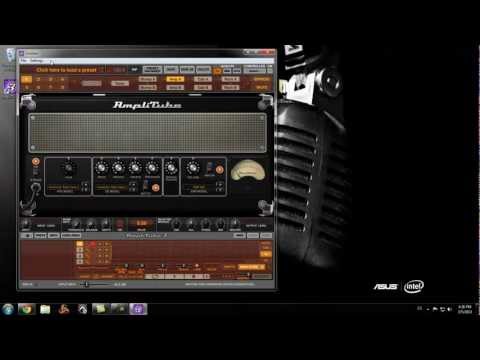Click the AmpliTube icon in the taskbar
Screen dimensions: 480x360
138,309
